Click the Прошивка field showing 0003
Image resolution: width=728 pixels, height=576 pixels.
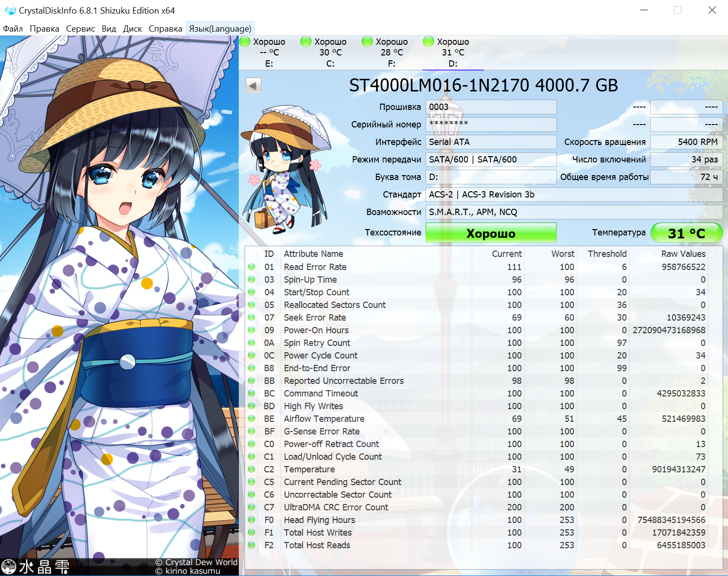pyautogui.click(x=491, y=107)
